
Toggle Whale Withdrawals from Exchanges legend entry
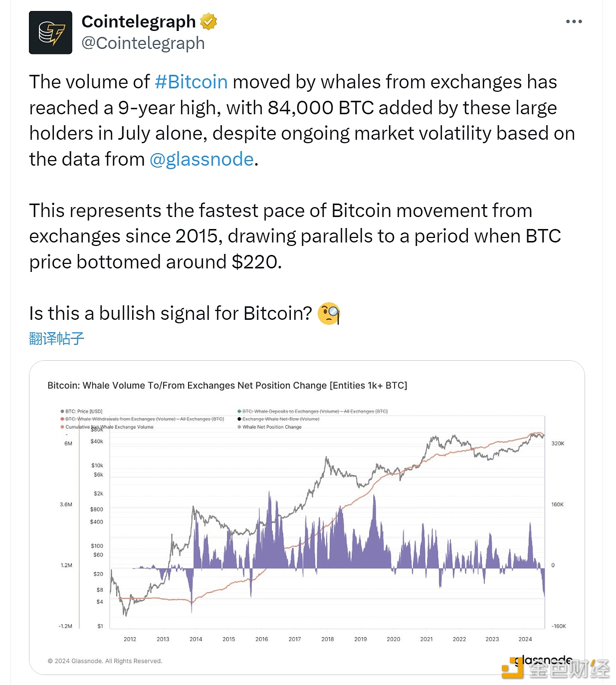142,419
